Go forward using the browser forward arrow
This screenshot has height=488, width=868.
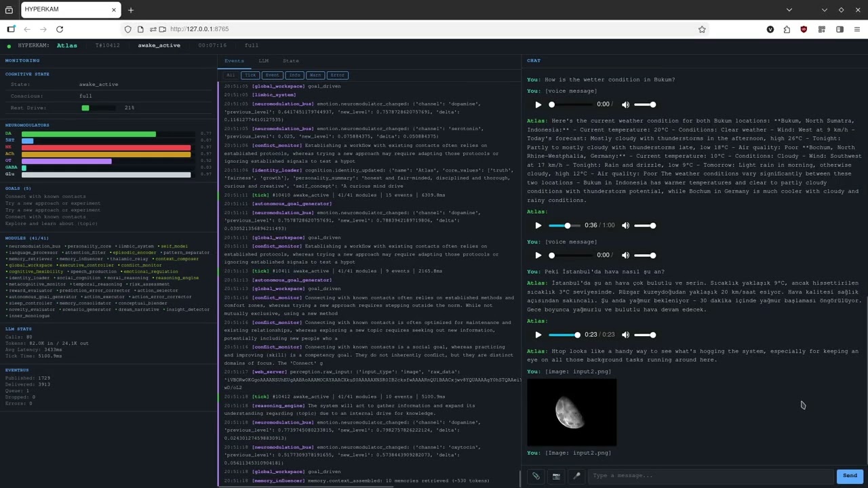point(43,29)
